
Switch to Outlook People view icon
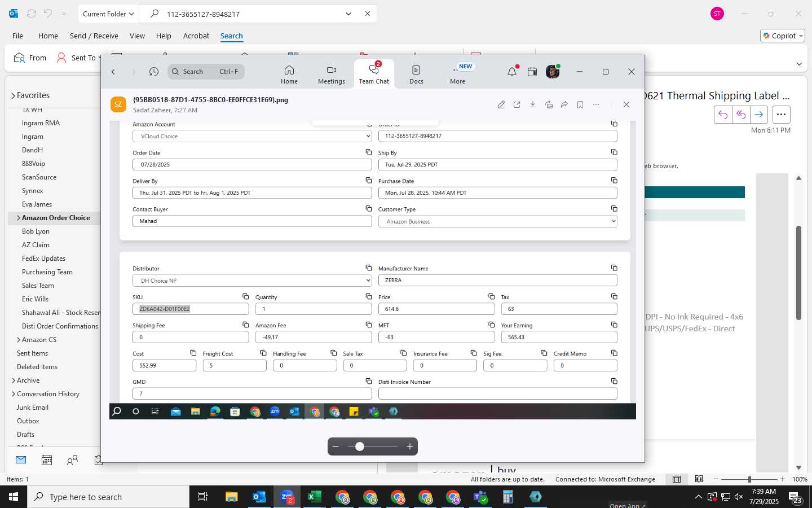click(72, 460)
